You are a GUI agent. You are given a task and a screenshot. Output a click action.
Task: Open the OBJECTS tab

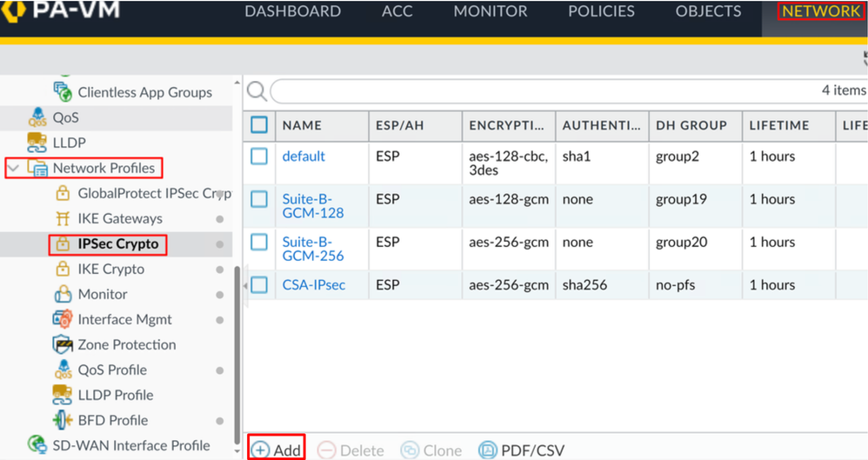708,11
